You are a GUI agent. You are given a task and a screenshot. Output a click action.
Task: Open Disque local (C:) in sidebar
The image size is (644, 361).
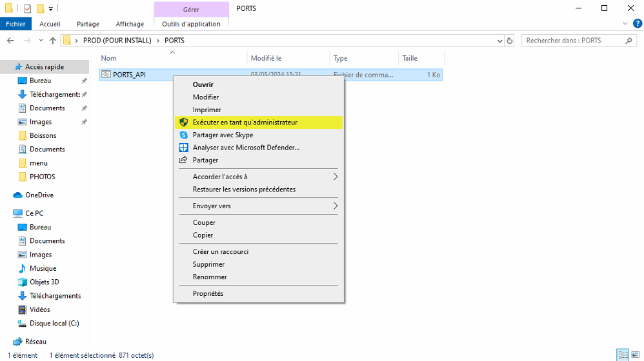pyautogui.click(x=54, y=323)
